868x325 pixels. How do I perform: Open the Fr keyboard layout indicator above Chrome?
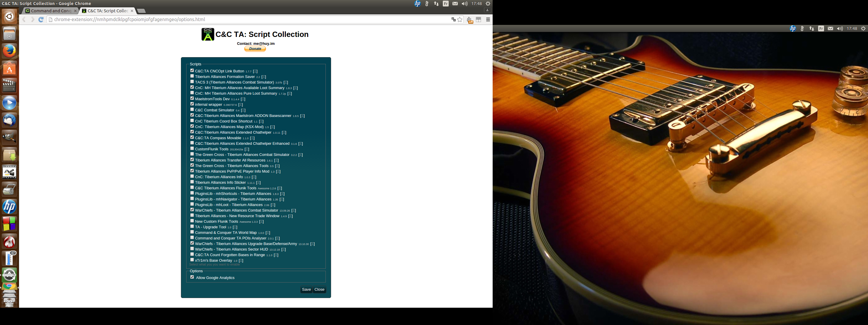[446, 4]
